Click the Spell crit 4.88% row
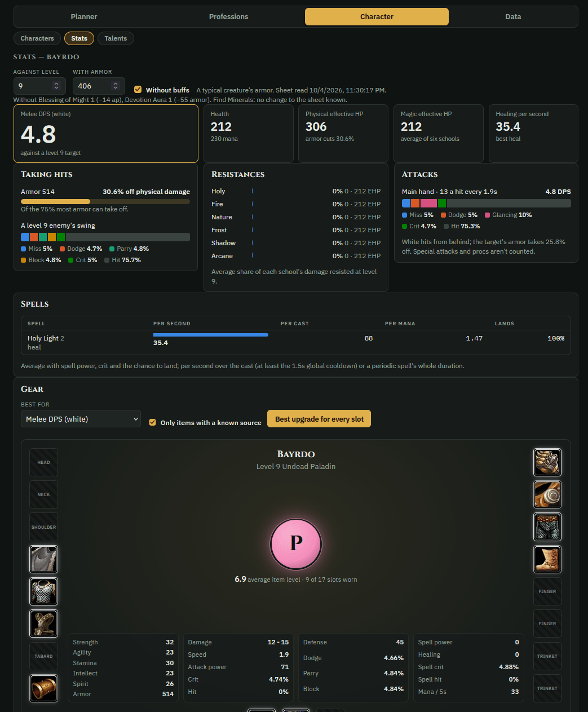This screenshot has width=588, height=712. click(x=468, y=667)
